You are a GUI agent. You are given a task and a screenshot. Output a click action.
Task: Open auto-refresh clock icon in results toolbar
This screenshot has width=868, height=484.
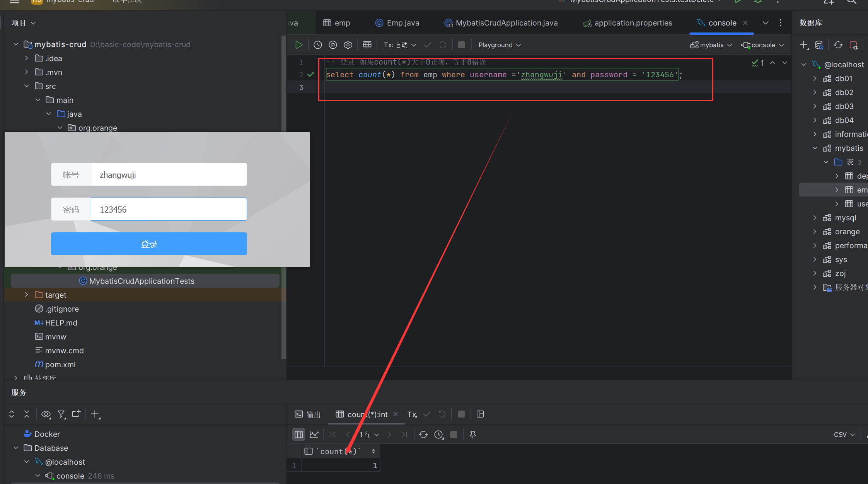click(x=439, y=435)
